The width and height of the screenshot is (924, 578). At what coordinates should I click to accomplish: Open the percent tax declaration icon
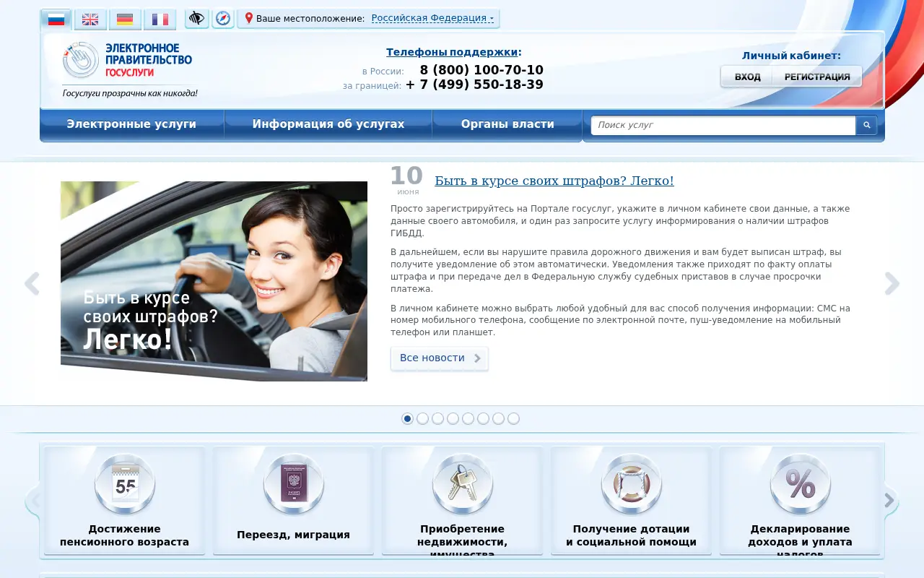coord(801,484)
